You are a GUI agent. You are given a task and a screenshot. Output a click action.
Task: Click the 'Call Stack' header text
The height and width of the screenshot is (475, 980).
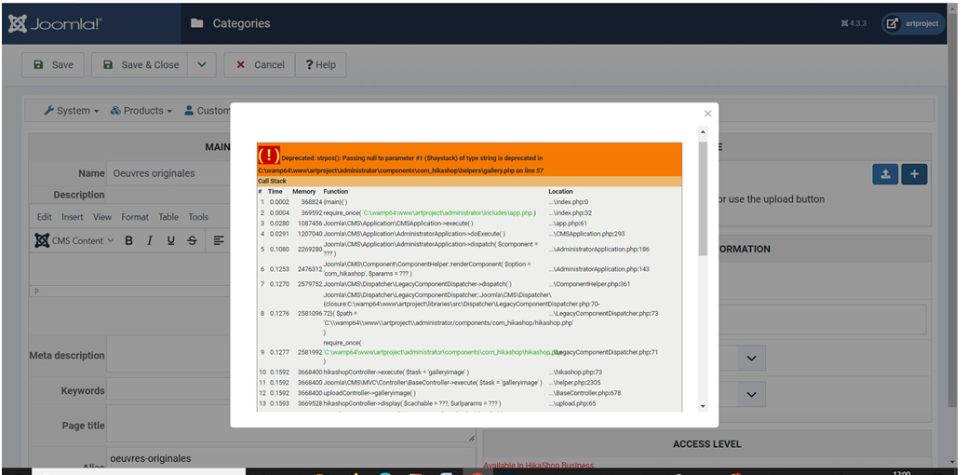pyautogui.click(x=272, y=181)
